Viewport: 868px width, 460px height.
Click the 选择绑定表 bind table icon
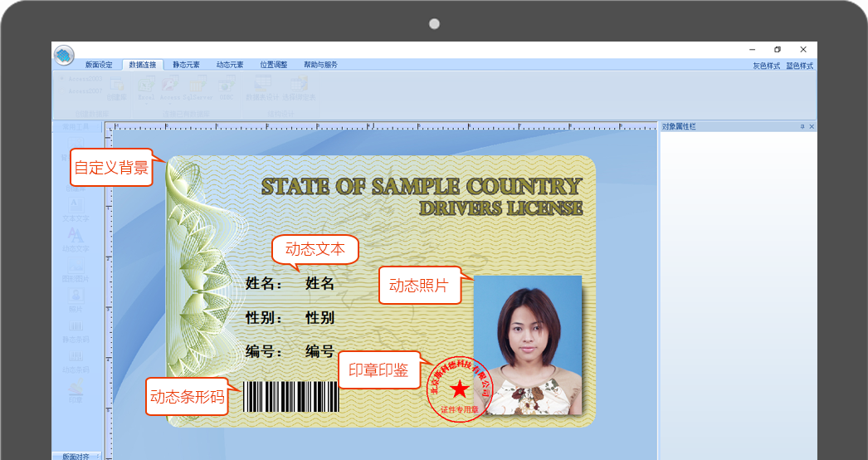(x=299, y=89)
